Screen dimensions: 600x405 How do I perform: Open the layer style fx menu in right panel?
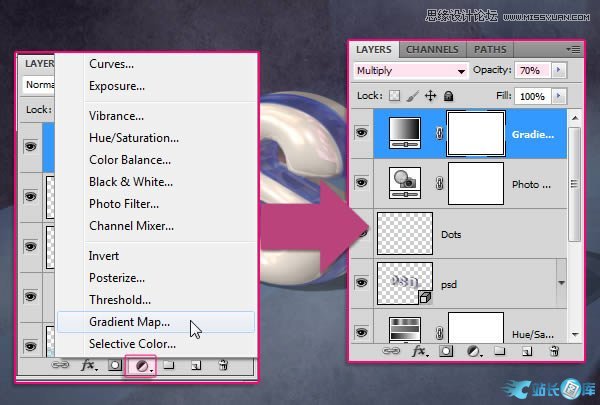420,352
